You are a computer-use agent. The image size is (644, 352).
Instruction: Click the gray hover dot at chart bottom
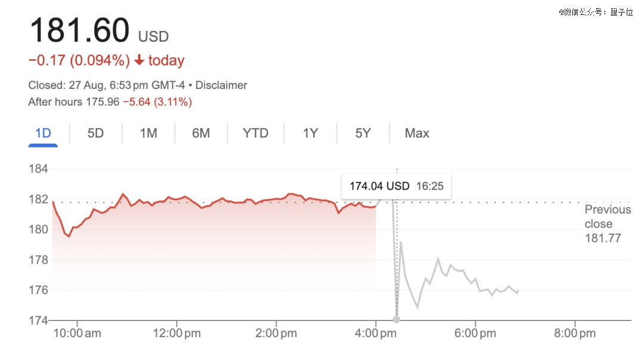397,320
